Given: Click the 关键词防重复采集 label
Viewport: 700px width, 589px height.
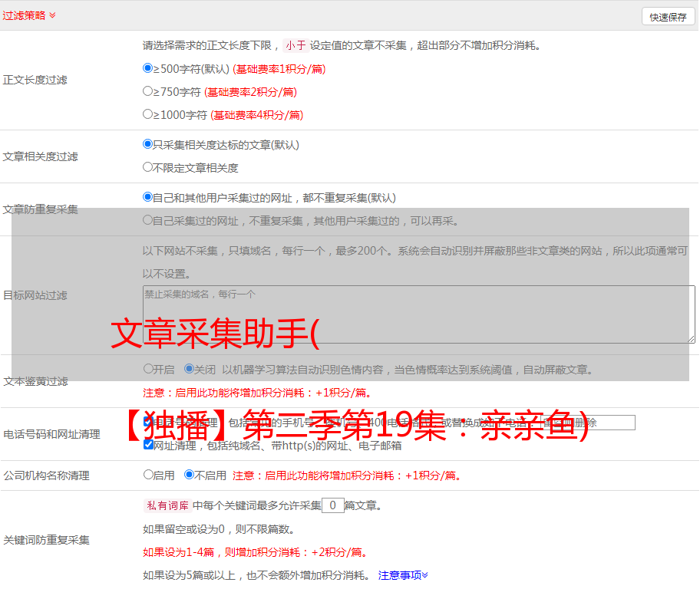Looking at the screenshot, I should [46, 540].
